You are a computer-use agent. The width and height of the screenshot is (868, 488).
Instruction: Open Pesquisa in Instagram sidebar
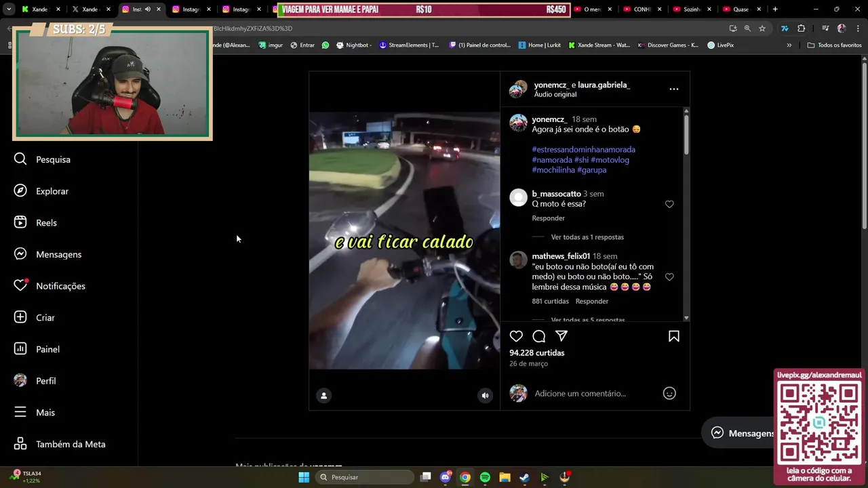42,159
